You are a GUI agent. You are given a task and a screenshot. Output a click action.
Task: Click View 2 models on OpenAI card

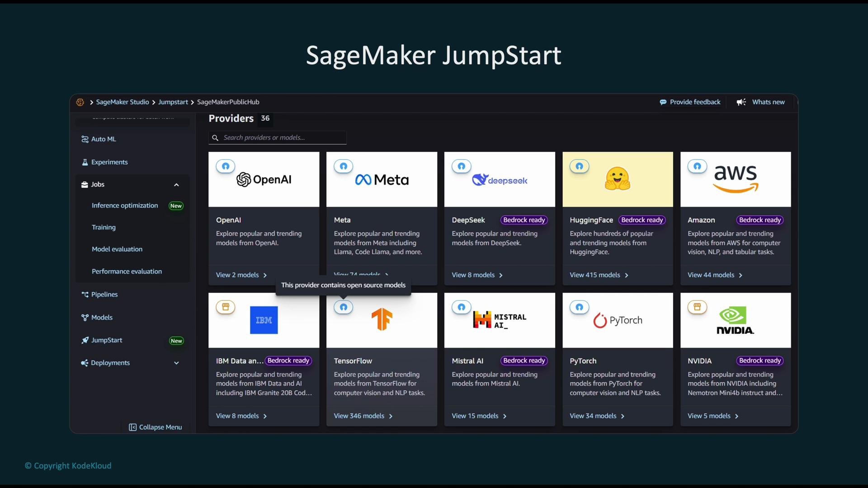[241, 275]
